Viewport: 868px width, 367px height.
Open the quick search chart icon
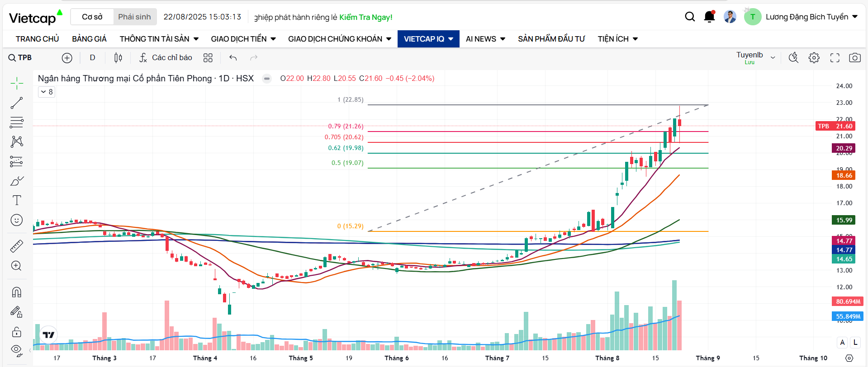pos(793,58)
